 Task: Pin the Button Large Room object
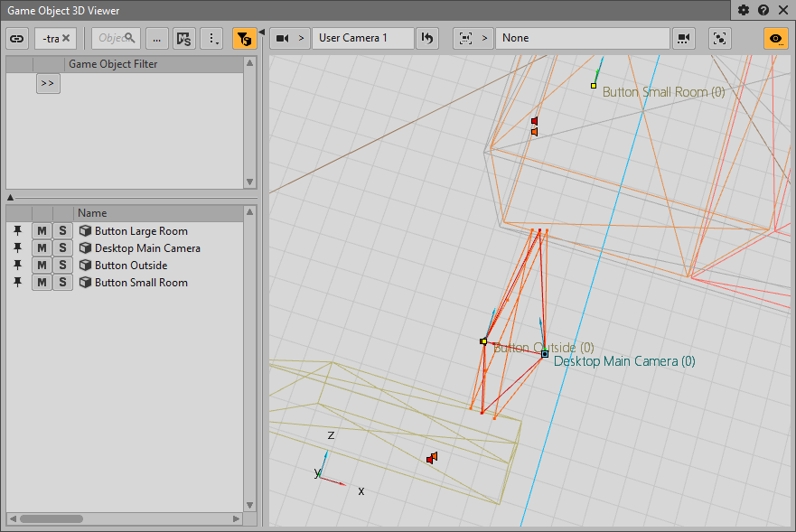17,231
